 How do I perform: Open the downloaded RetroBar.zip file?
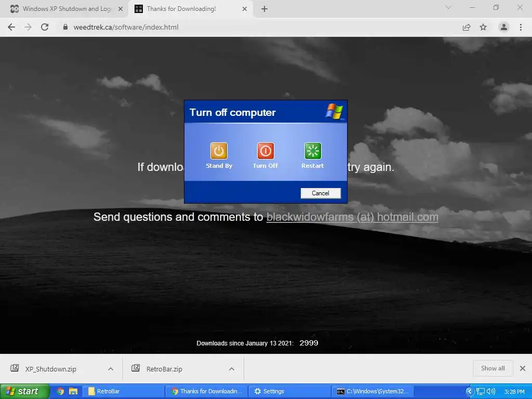coord(164,369)
